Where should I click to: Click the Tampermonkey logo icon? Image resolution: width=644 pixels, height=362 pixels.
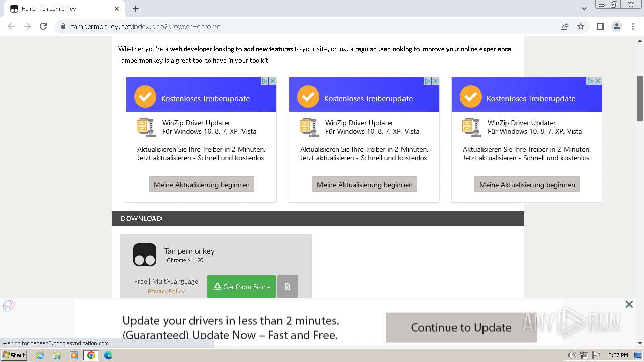[x=145, y=255]
